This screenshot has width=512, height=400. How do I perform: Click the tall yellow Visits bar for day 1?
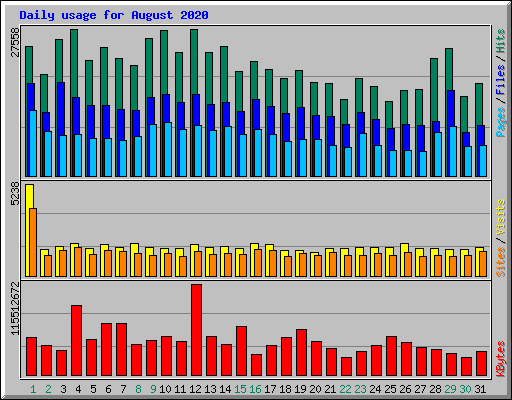click(29, 230)
